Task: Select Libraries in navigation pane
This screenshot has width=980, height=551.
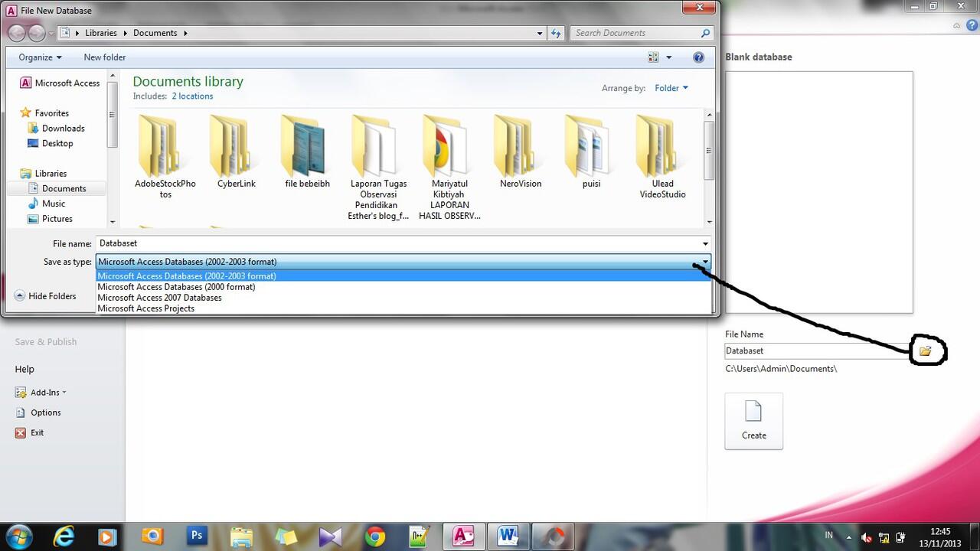Action: [44, 174]
